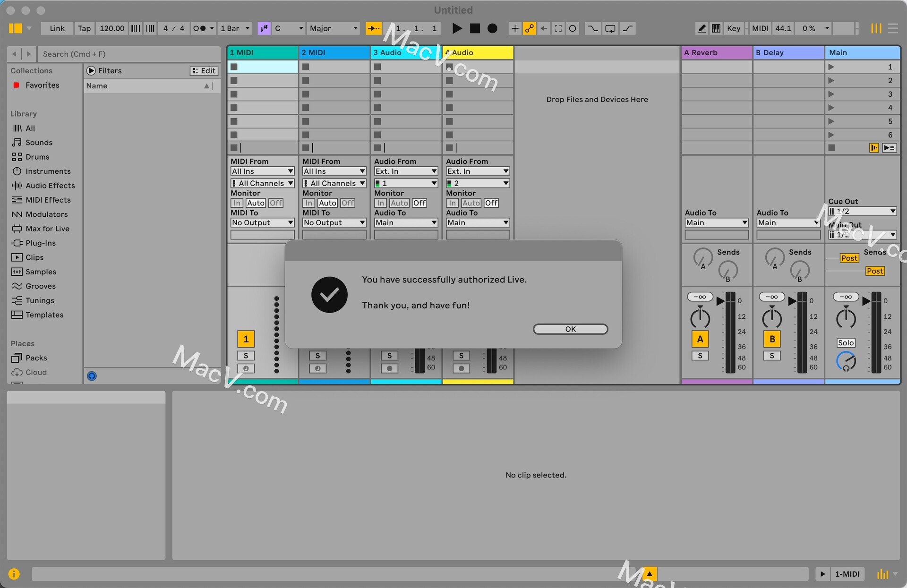Click Stop All Clips button on Main

[831, 148]
